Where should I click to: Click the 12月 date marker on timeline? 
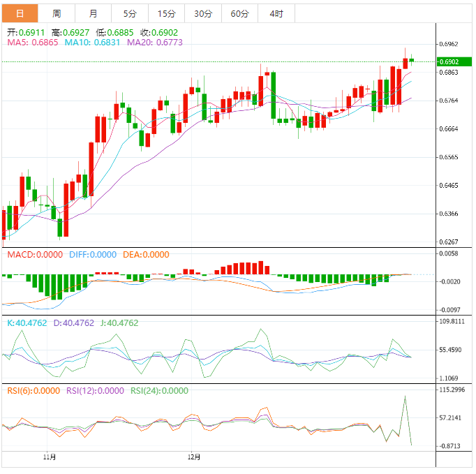click(x=195, y=458)
